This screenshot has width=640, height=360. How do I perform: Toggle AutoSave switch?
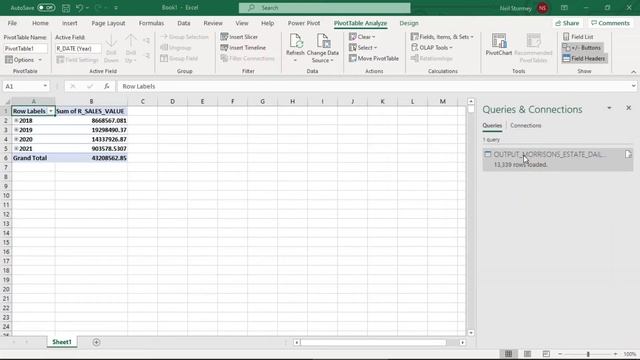point(46,8)
